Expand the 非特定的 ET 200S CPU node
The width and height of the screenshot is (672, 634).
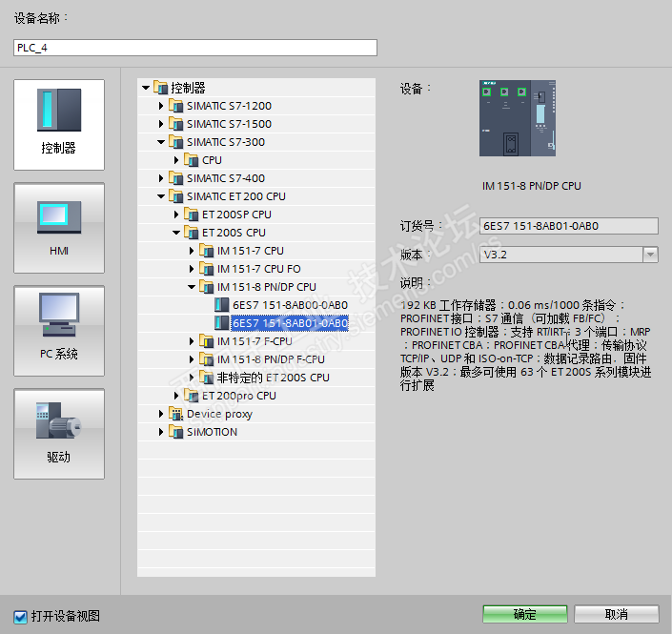(x=192, y=378)
